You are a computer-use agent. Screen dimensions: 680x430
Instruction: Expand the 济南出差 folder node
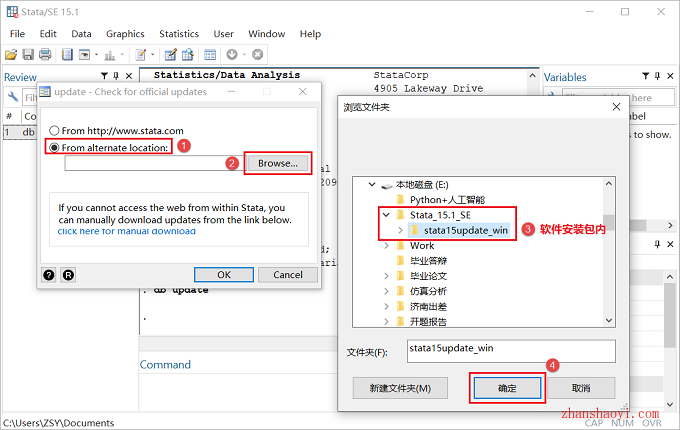coord(386,306)
